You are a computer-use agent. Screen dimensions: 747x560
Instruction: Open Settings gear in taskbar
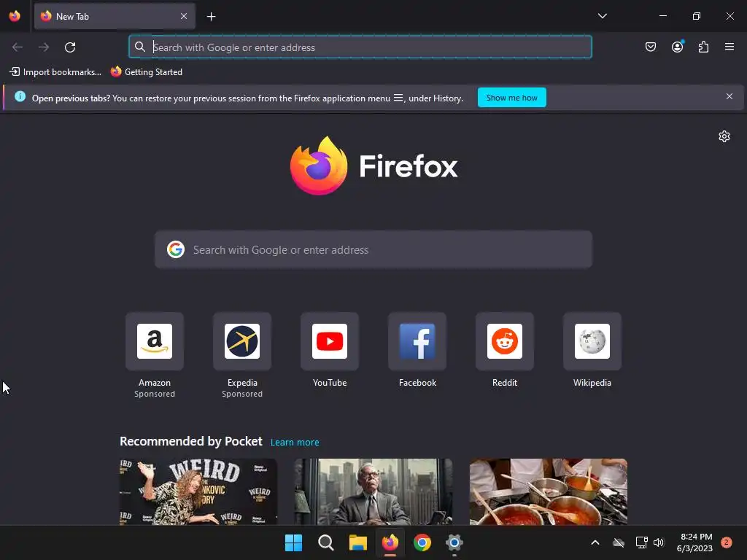coord(454,542)
